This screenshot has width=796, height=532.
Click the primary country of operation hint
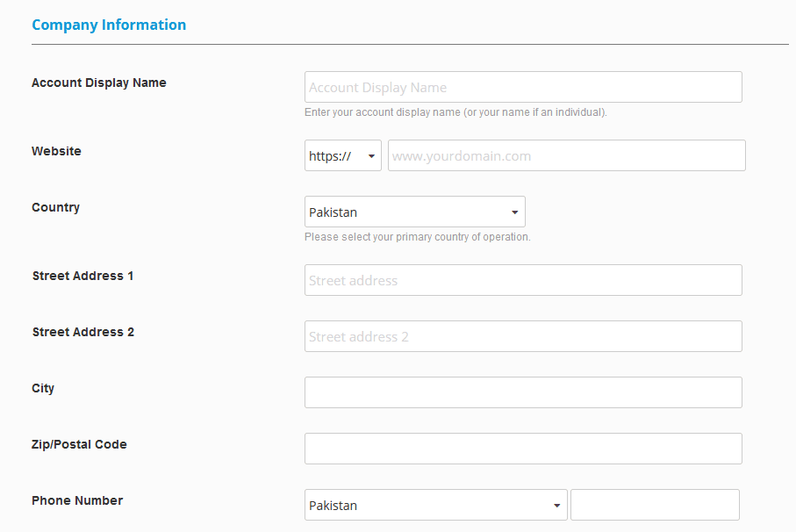click(417, 237)
